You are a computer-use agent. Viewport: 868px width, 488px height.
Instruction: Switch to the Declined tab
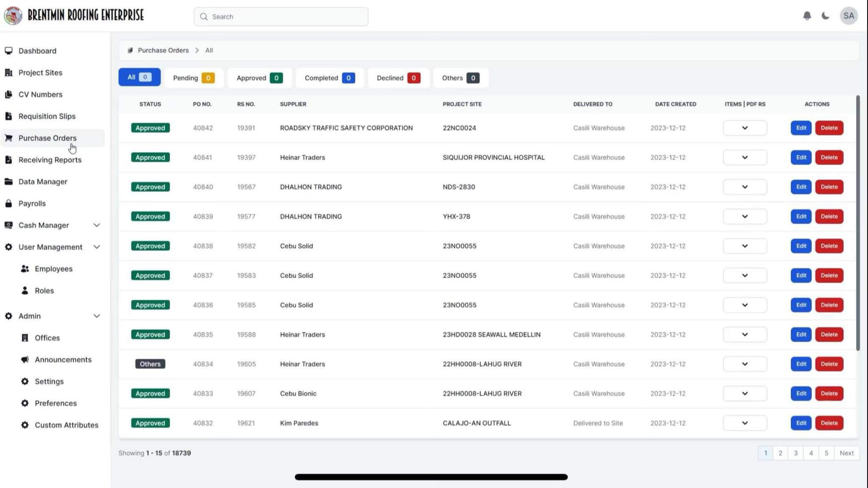click(x=398, y=78)
